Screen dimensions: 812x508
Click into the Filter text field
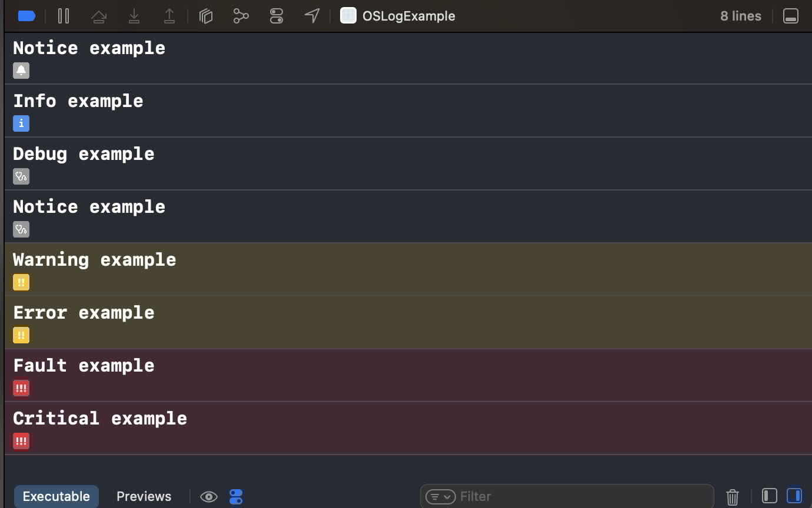pos(583,497)
